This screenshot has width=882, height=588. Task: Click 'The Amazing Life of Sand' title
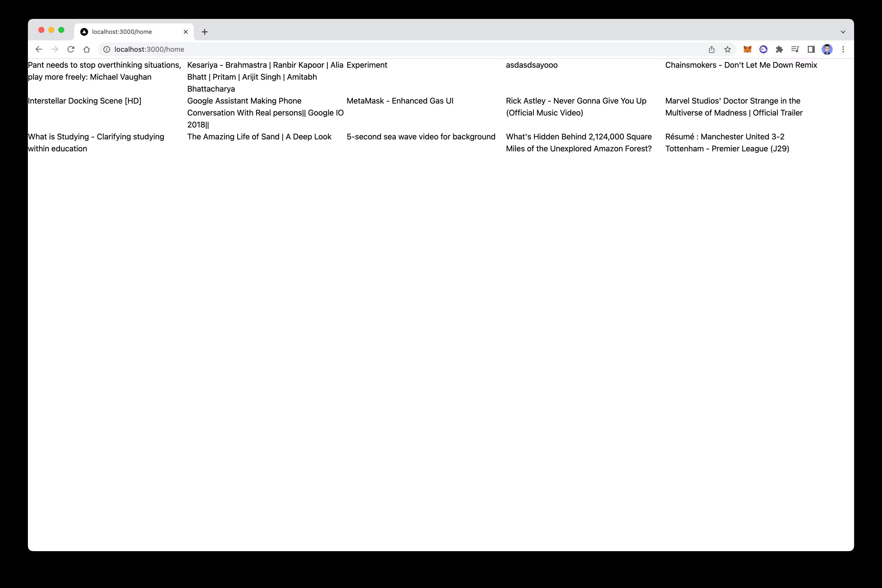click(259, 136)
